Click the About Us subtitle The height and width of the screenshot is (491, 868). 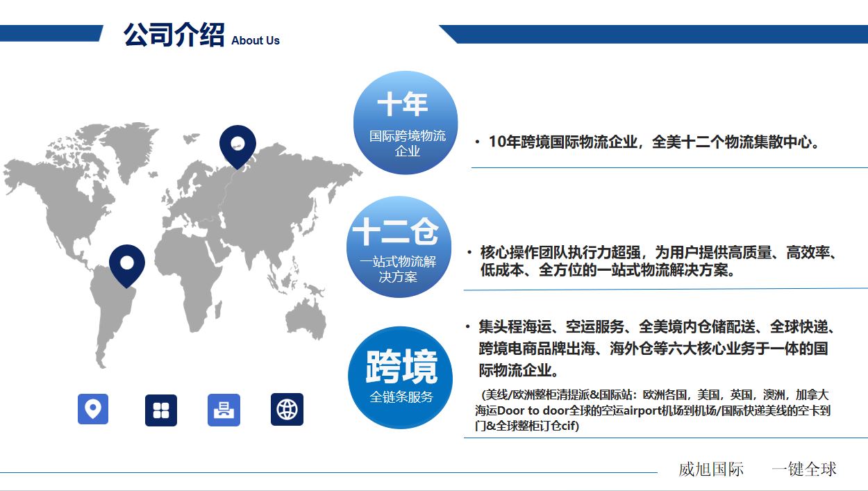click(256, 41)
